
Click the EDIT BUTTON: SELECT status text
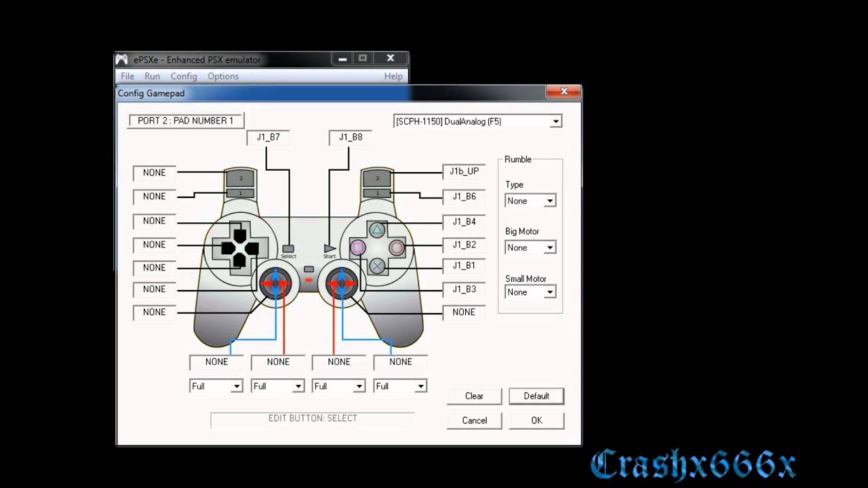coord(313,418)
